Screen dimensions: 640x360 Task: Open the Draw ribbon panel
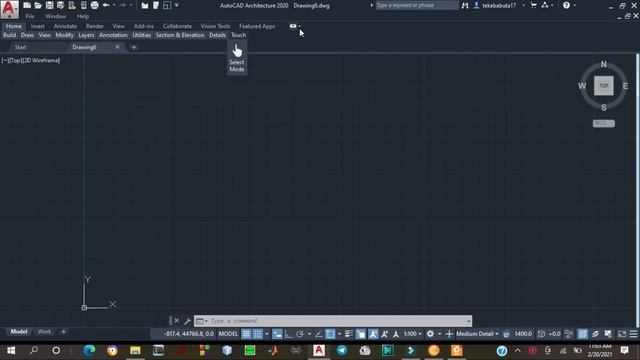(x=27, y=35)
